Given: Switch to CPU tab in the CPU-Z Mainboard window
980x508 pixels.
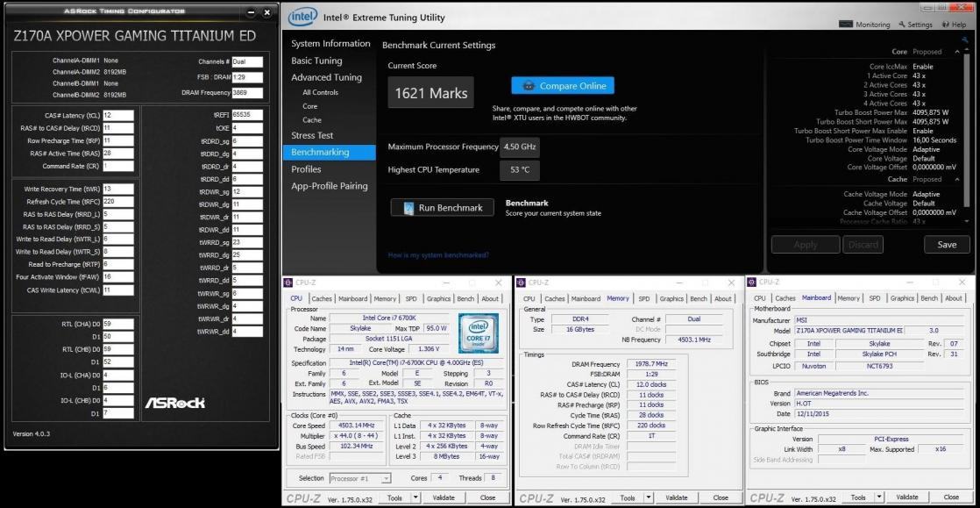Looking at the screenshot, I should 760,299.
